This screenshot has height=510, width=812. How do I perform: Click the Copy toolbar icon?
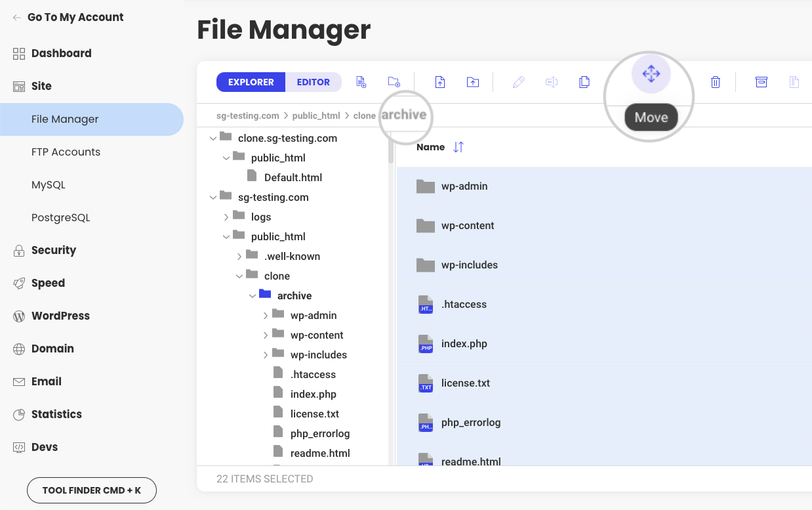(x=584, y=82)
